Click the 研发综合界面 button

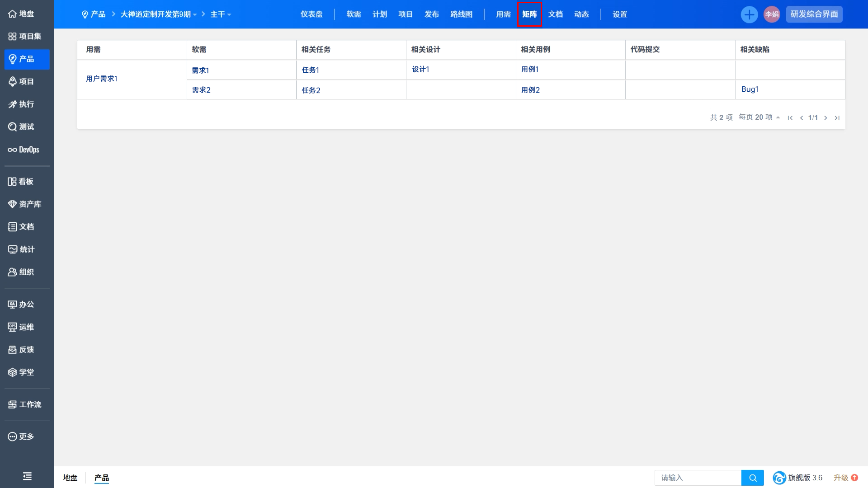coord(814,14)
